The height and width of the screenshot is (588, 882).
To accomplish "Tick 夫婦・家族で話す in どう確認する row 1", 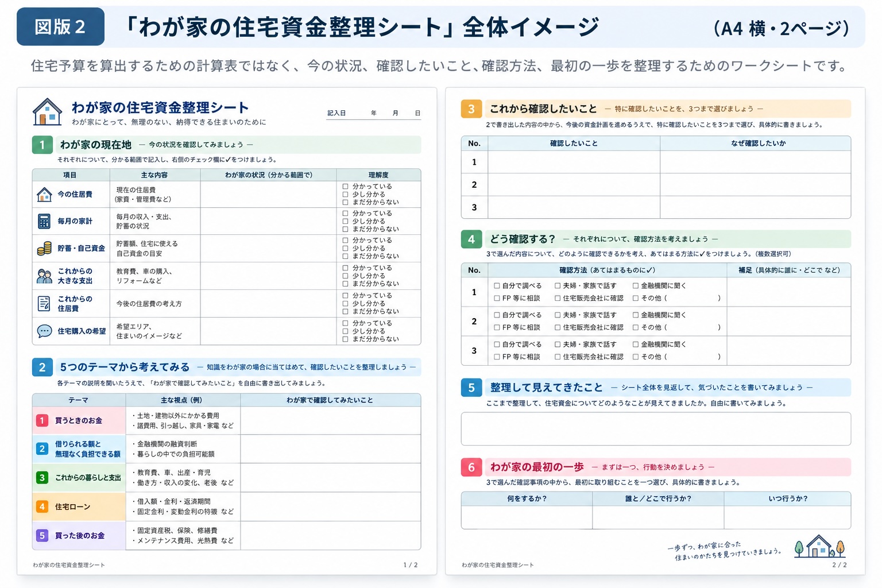I will tap(558, 285).
